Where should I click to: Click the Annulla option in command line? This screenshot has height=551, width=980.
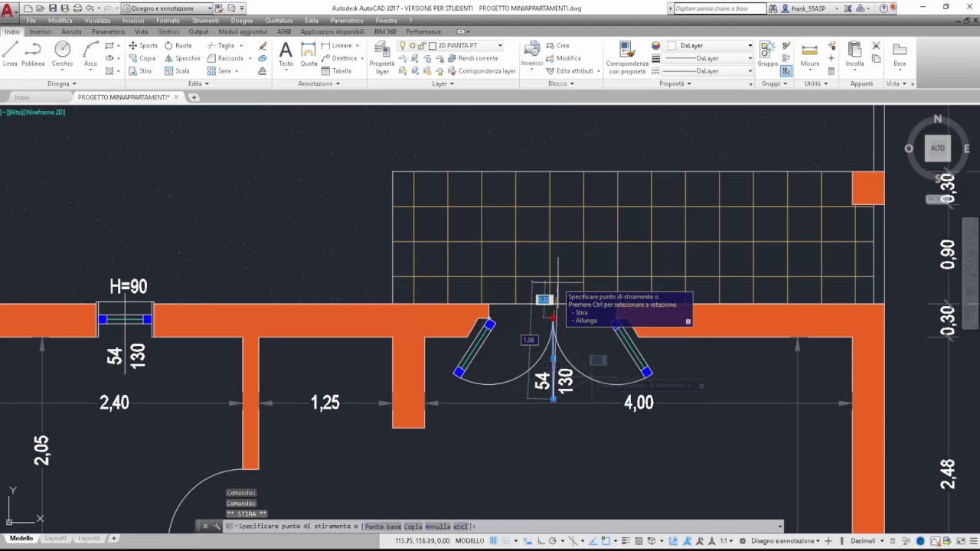[437, 527]
